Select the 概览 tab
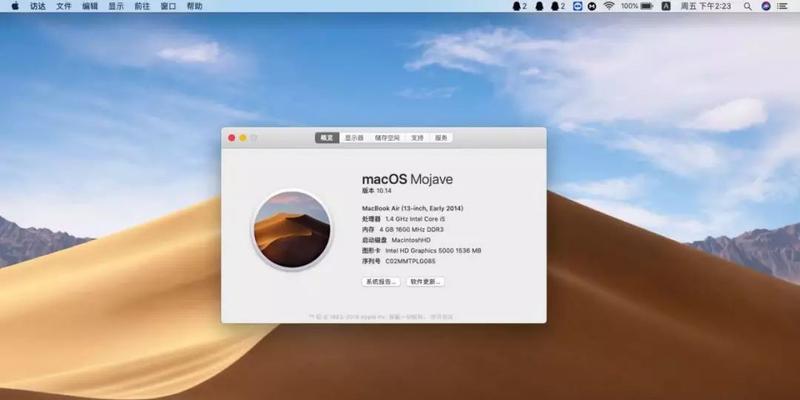 click(x=327, y=138)
